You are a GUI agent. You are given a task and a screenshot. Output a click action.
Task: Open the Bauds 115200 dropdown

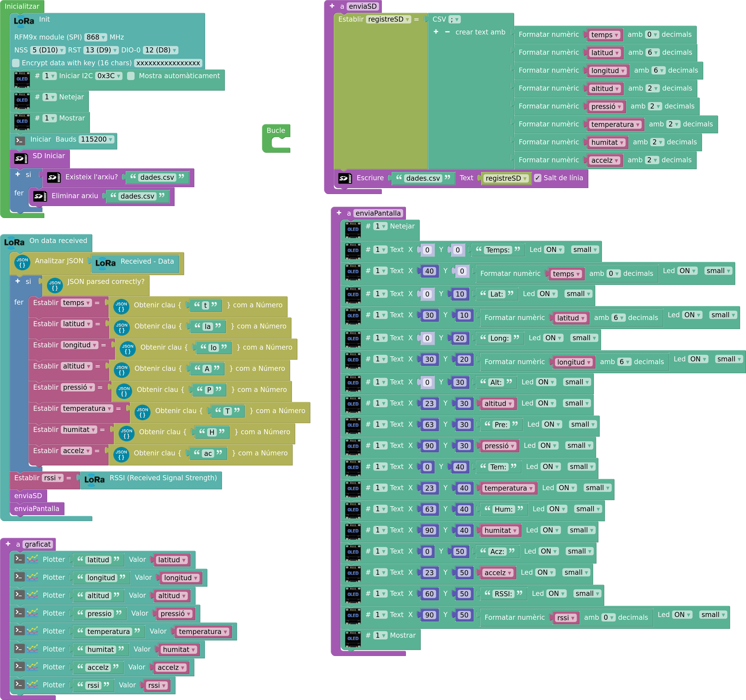pos(97,139)
